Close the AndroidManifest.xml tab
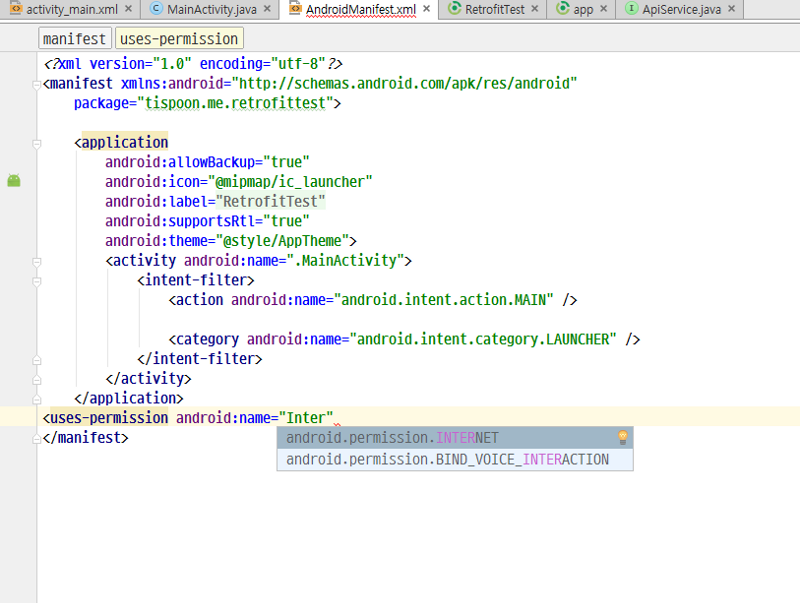The image size is (800, 603). tap(427, 9)
